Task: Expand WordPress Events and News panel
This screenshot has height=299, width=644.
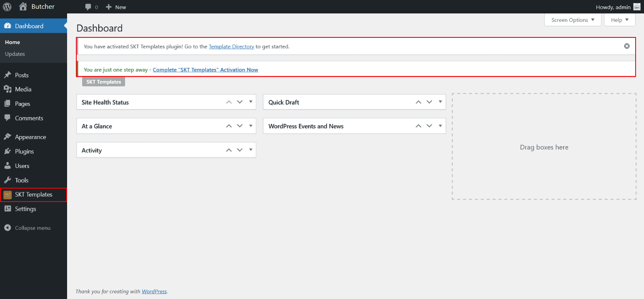Action: [440, 126]
